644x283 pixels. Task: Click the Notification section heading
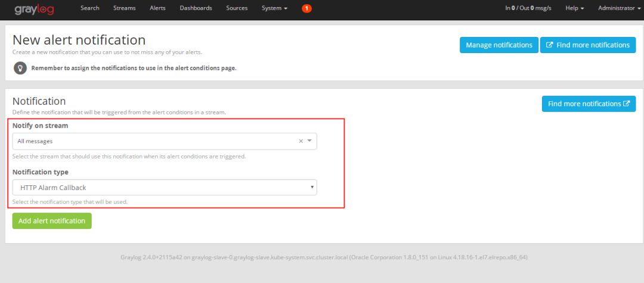tap(39, 101)
